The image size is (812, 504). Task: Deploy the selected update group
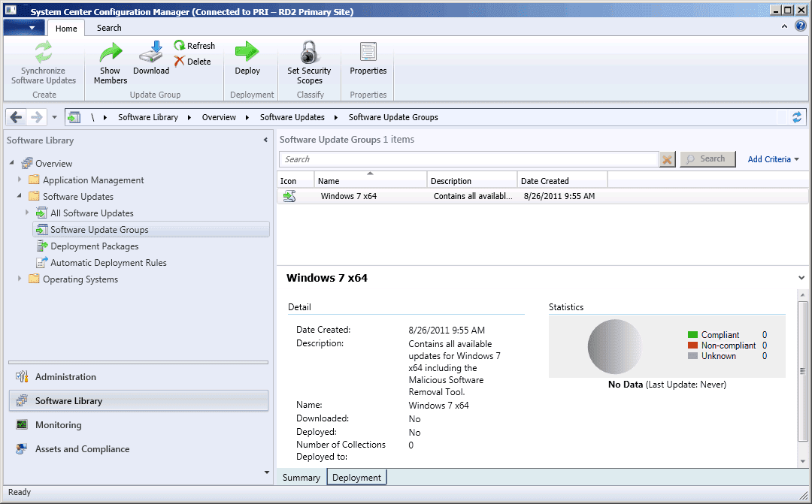[247, 58]
